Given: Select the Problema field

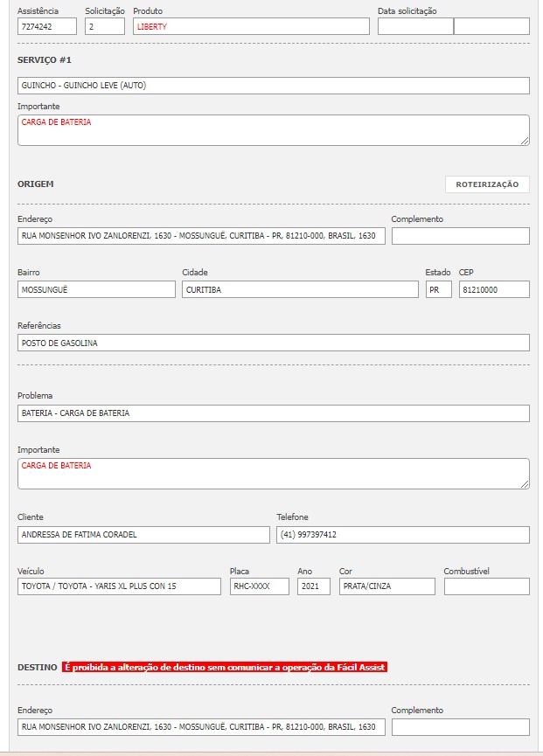Looking at the screenshot, I should pyautogui.click(x=273, y=413).
